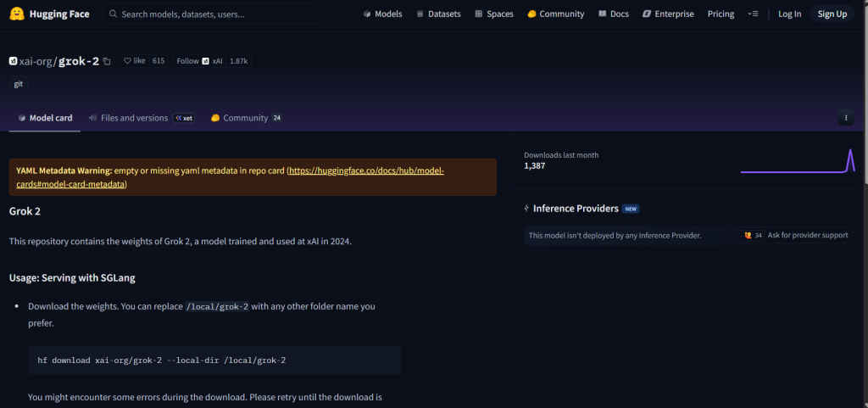Open the three-dot model options menu

tap(845, 118)
